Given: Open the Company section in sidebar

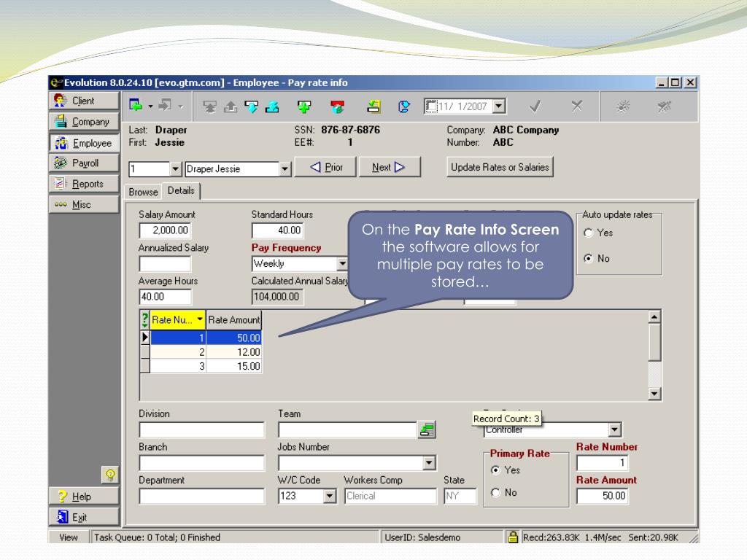Looking at the screenshot, I should [84, 122].
